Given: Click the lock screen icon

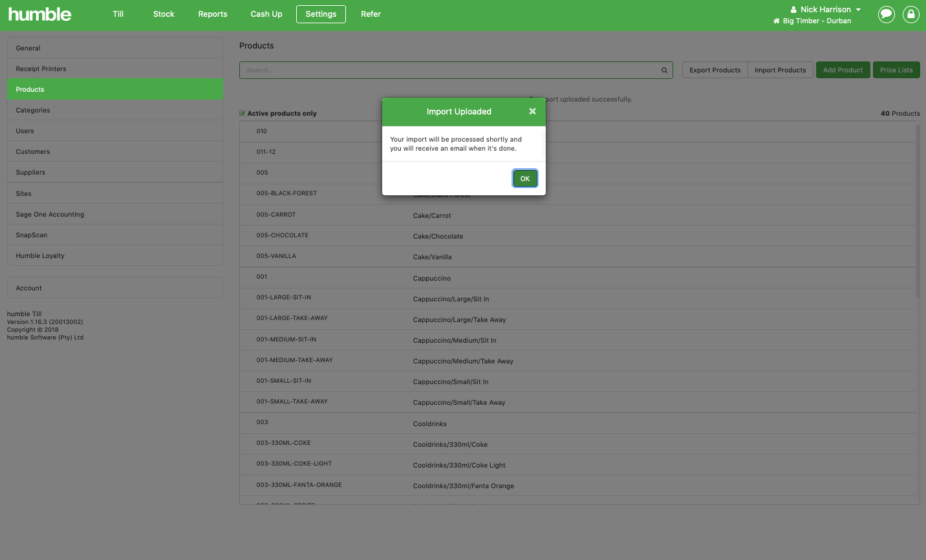Looking at the screenshot, I should pyautogui.click(x=910, y=14).
